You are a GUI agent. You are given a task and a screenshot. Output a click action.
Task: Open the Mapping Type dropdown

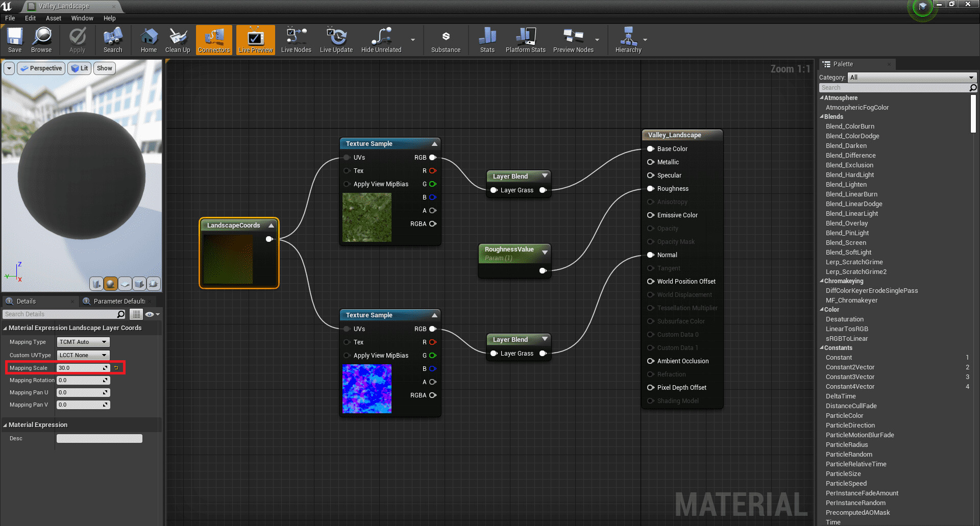coord(83,342)
